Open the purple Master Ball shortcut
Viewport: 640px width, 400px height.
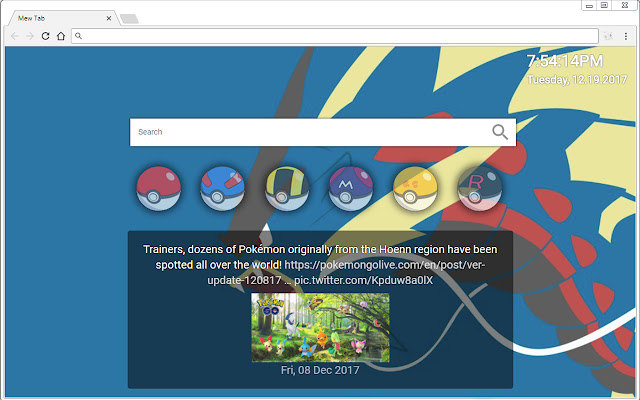(x=351, y=188)
